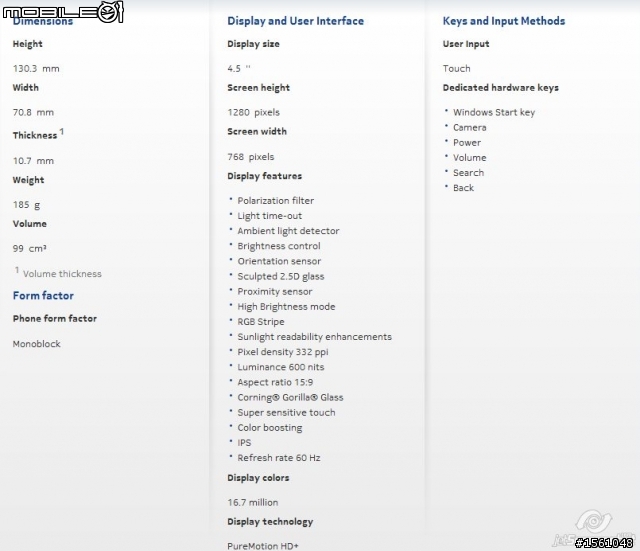Select the Form factor heading
This screenshot has width=640, height=551.
click(x=43, y=295)
